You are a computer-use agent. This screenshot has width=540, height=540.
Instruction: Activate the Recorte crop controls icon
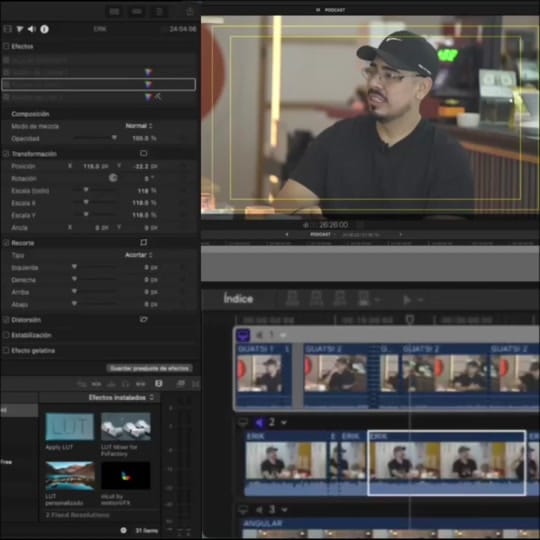click(144, 242)
